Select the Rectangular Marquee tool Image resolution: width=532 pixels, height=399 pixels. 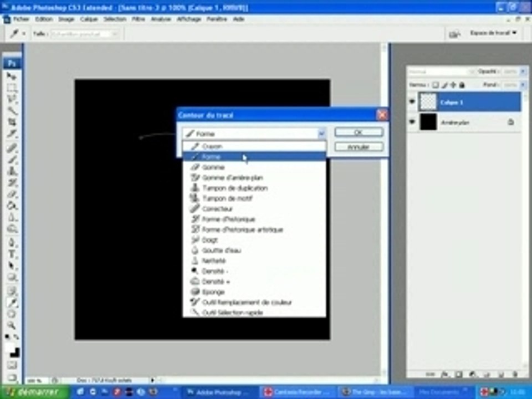coord(12,88)
